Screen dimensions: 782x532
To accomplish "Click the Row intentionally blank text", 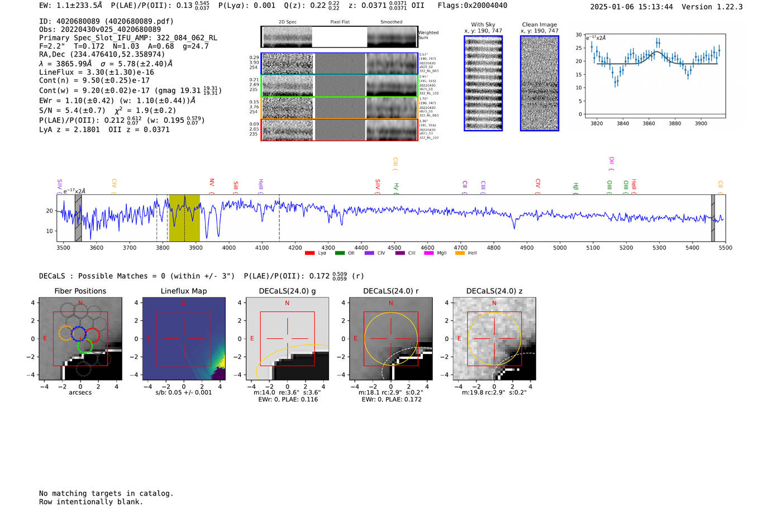I will tap(91, 502).
